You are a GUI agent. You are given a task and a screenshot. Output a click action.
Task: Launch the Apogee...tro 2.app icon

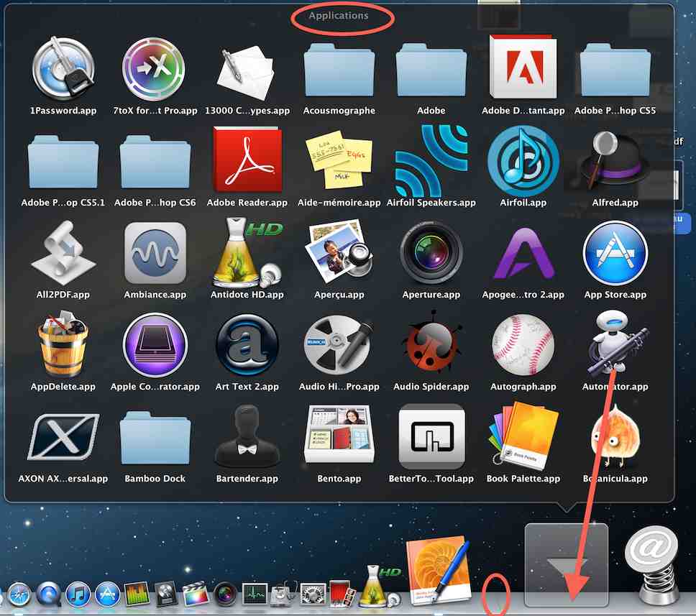523,254
